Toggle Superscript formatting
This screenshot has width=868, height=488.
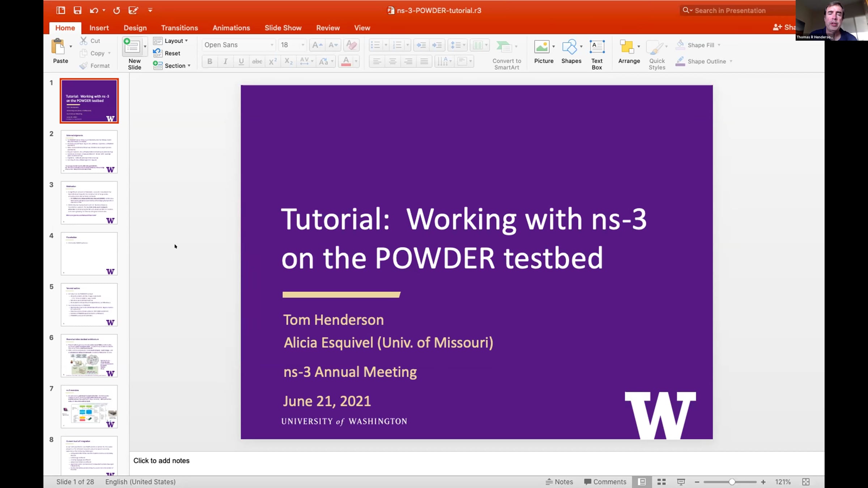(x=273, y=61)
